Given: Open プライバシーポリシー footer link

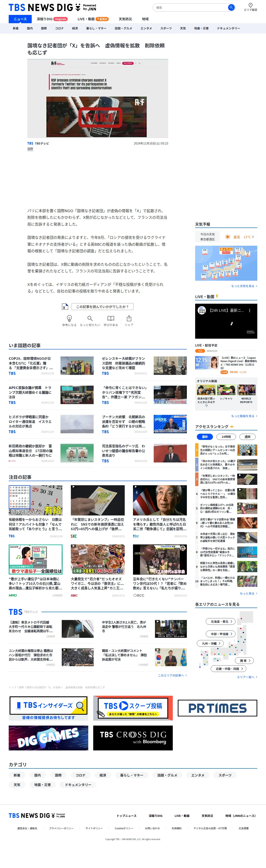Looking at the screenshot, I should pyautogui.click(x=61, y=828).
